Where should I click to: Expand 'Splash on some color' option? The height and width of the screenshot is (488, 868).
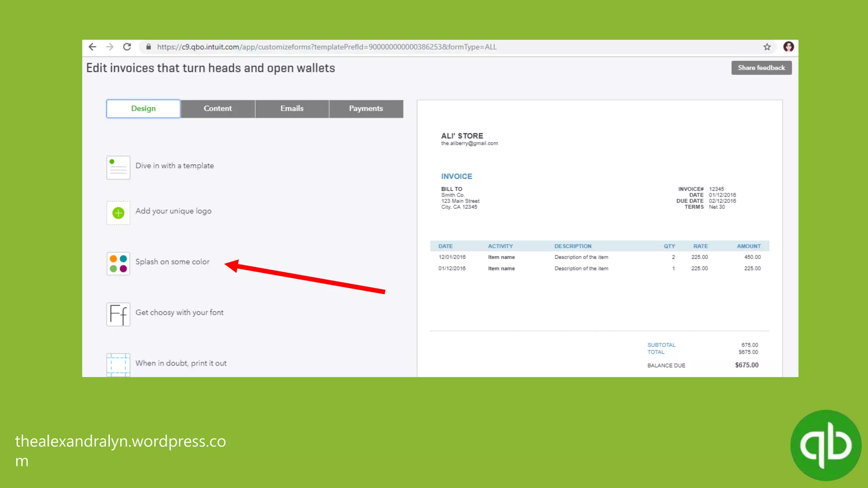172,262
